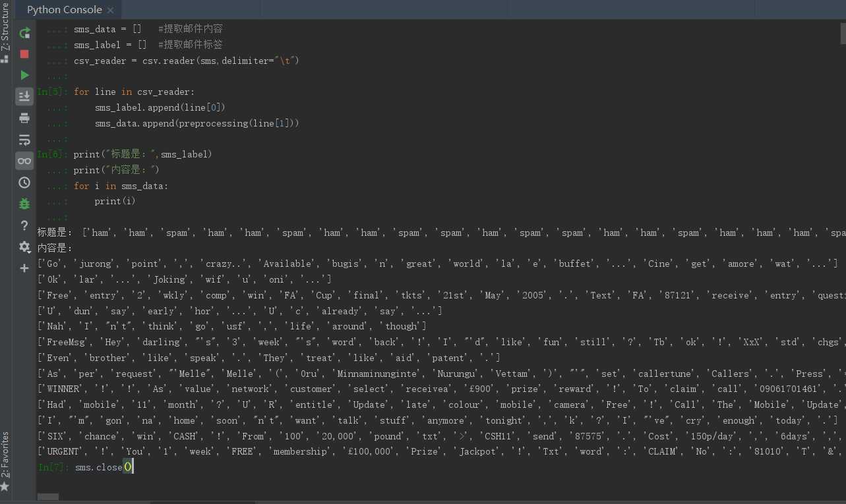The image size is (846, 504).
Task: Switch to the Python Console tab
Action: [x=65, y=10]
